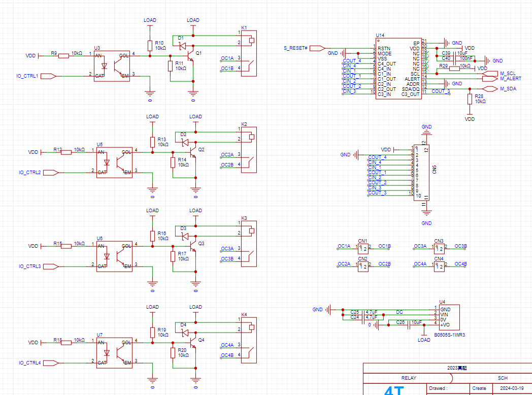
Task: Select resistor R20 body
Action: point(173,352)
